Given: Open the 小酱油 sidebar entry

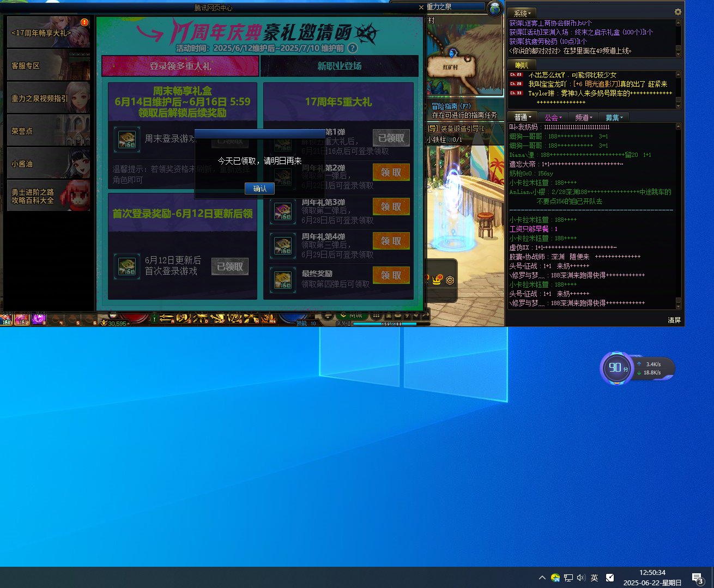Looking at the screenshot, I should (49, 163).
